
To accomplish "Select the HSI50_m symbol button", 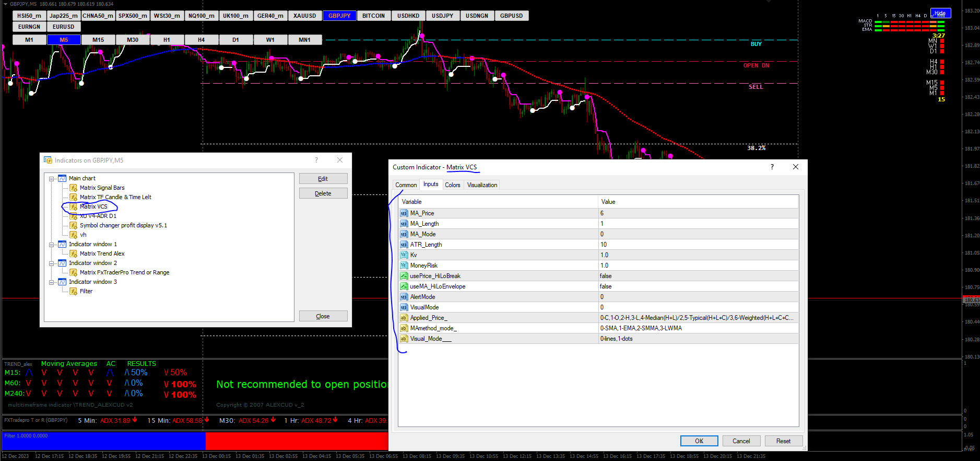I will point(29,16).
